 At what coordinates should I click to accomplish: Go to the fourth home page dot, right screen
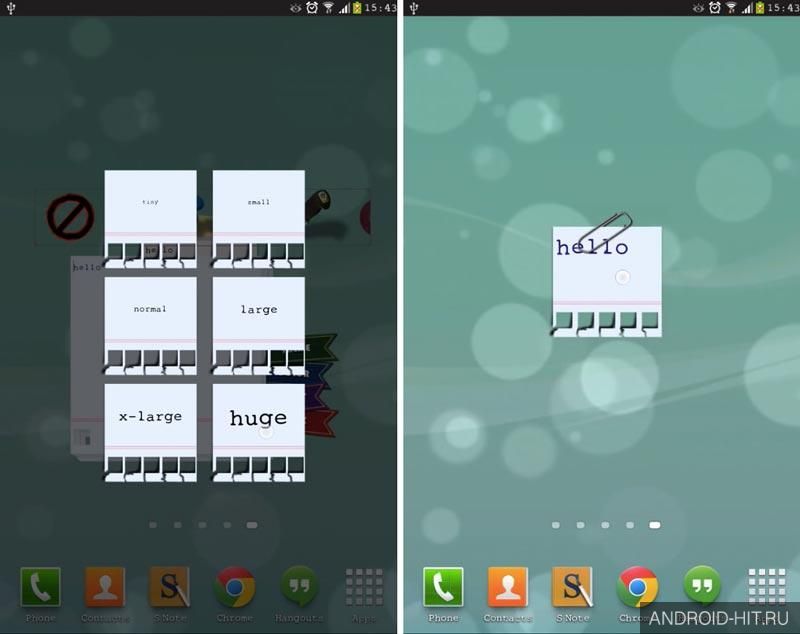click(x=630, y=525)
